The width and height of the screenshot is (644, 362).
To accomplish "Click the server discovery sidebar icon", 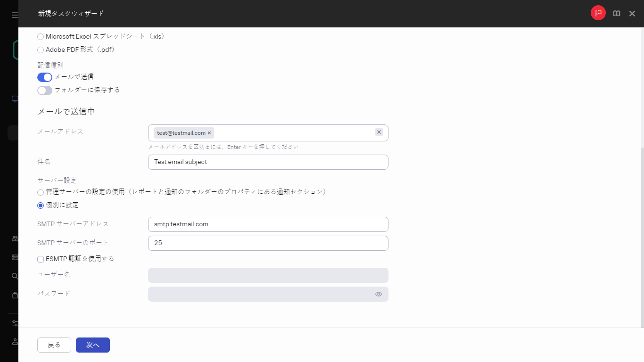I will click(14, 257).
